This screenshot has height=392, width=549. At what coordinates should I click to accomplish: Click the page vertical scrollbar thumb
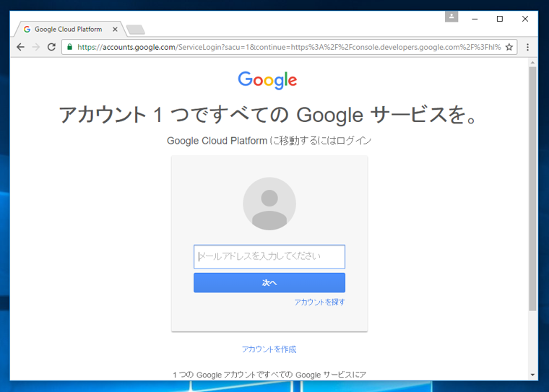[532, 188]
